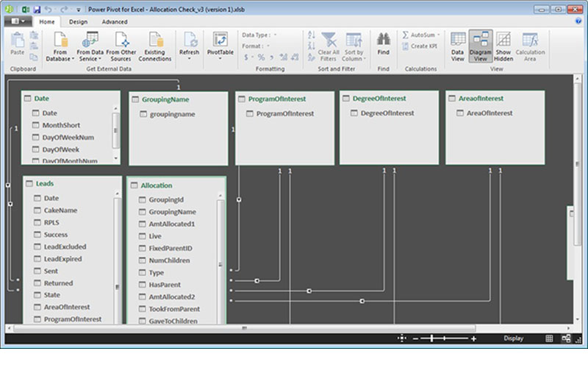This screenshot has height=368, width=588.
Task: Toggle Calculation Area
Action: coord(530,47)
